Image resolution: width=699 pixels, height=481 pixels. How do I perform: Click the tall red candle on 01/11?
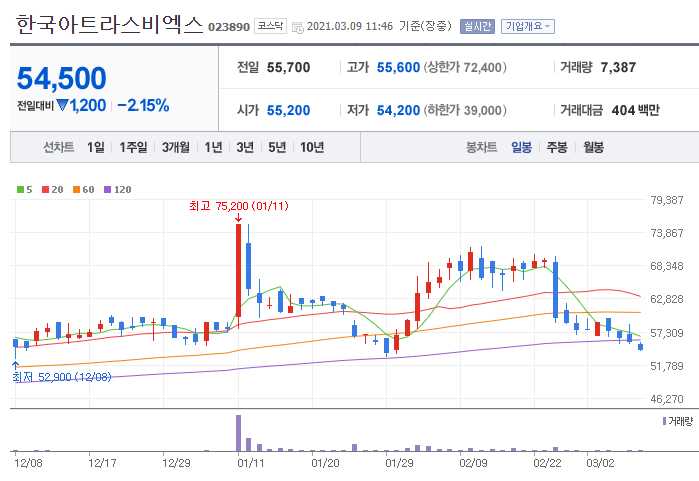pos(238,270)
